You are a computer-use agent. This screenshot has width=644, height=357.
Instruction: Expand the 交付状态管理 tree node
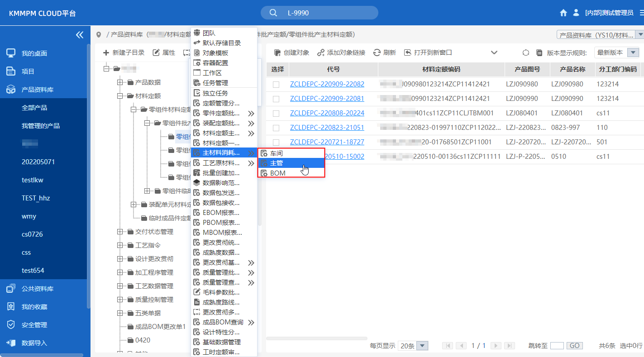click(120, 231)
